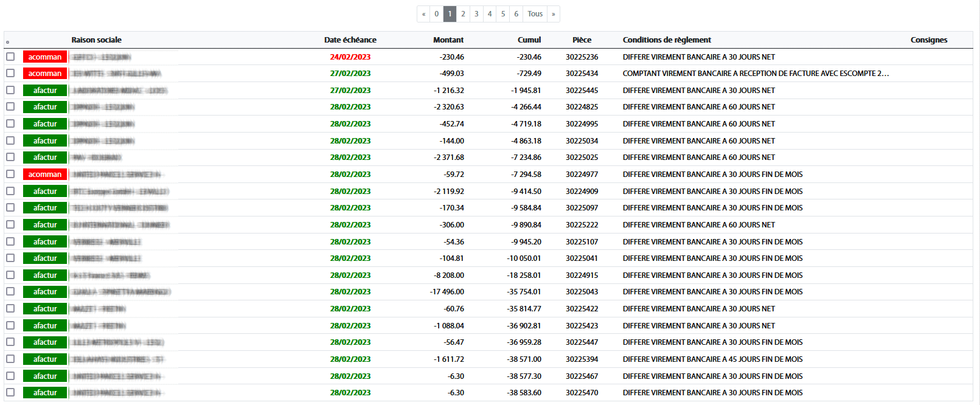Check the row with pièce 30225470
The image size is (980, 405).
[10, 392]
